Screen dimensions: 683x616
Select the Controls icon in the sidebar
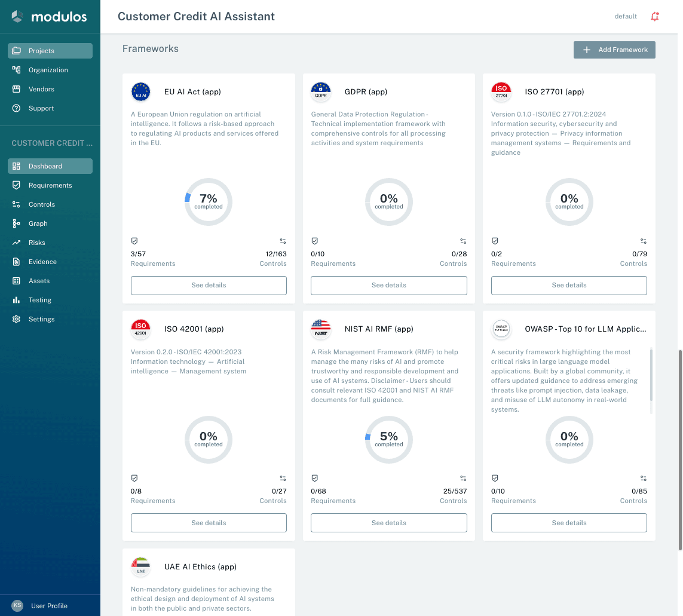point(16,204)
